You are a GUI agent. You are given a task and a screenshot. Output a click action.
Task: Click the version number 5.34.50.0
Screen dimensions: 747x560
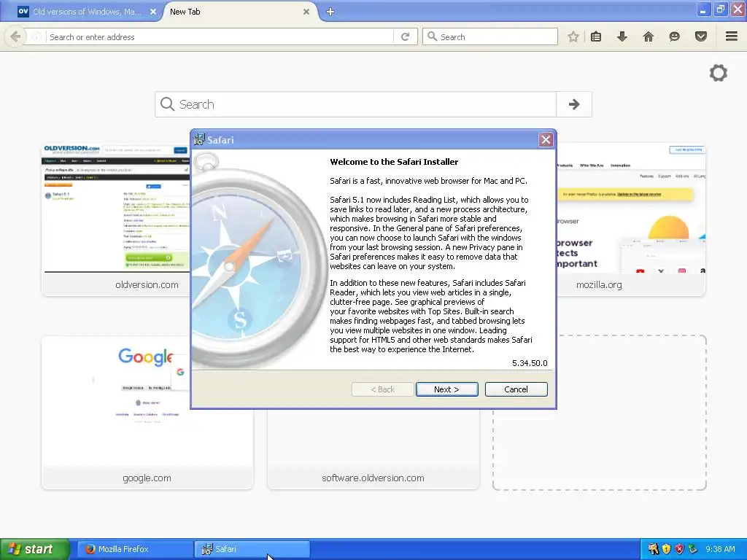[x=530, y=363]
